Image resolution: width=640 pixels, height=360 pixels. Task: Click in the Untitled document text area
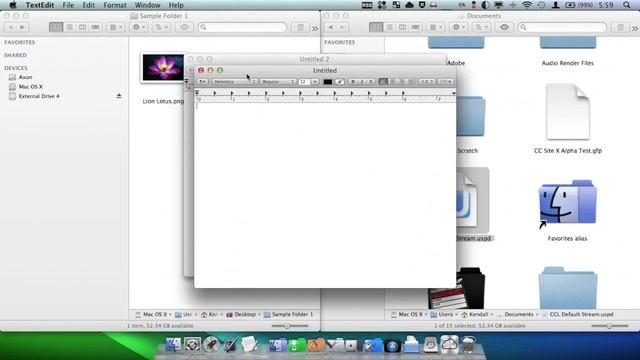[325, 194]
